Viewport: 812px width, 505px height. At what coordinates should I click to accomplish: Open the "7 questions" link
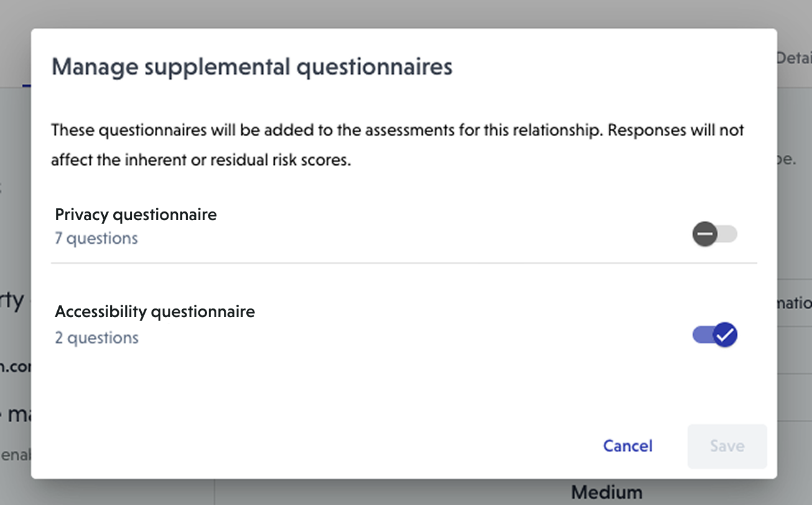point(96,238)
